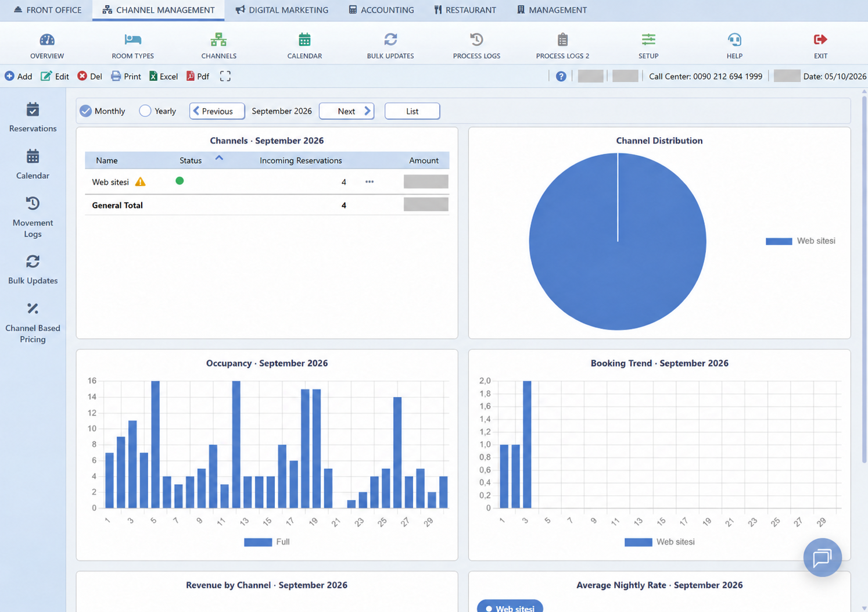Image resolution: width=868 pixels, height=612 pixels.
Task: Select the Yearly view option
Action: pyautogui.click(x=157, y=111)
